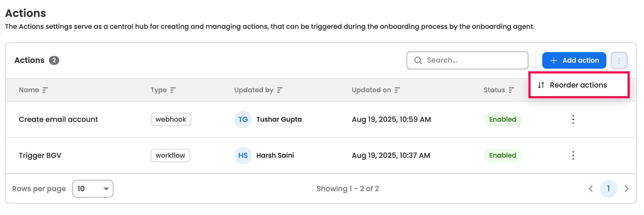Screen dimensions: 644x215
Task: Select Reorder actions from the menu
Action: pos(578,85)
